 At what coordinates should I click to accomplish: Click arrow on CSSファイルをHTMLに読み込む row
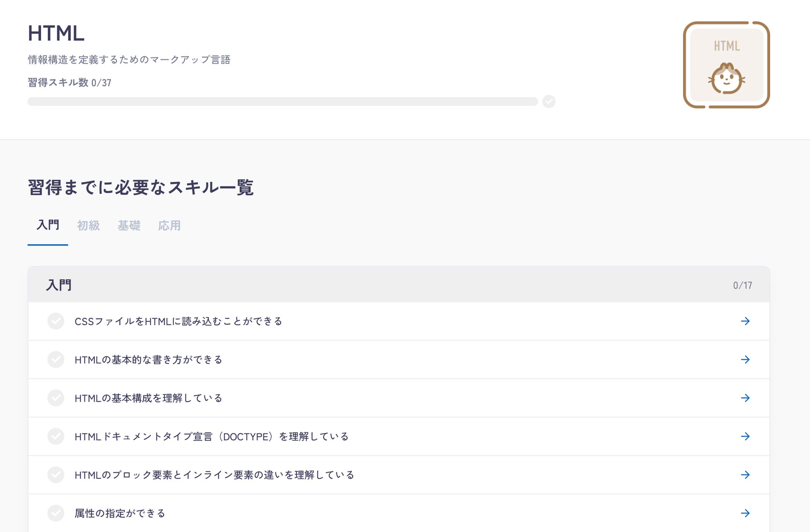pos(745,321)
